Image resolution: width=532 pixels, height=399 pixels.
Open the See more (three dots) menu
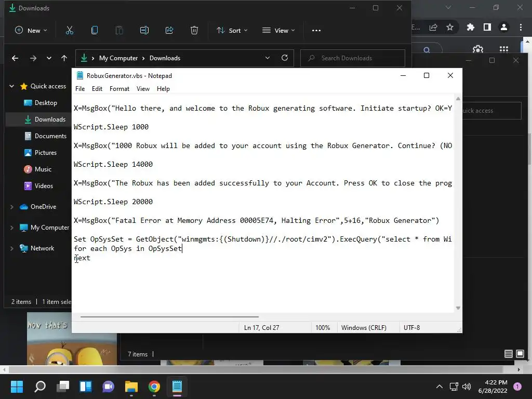coord(316,31)
